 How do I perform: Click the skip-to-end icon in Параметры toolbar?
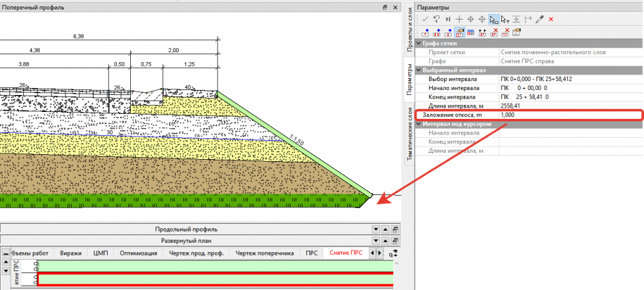point(448,19)
